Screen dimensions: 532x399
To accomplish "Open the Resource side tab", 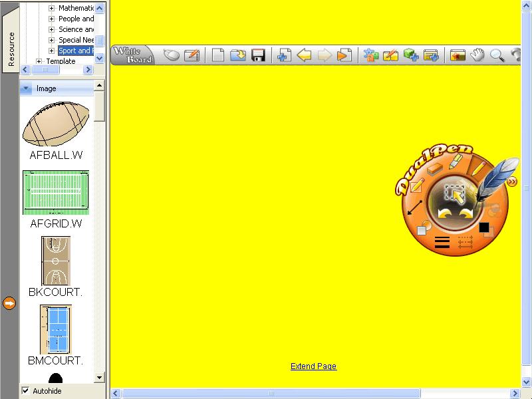I will [11, 43].
